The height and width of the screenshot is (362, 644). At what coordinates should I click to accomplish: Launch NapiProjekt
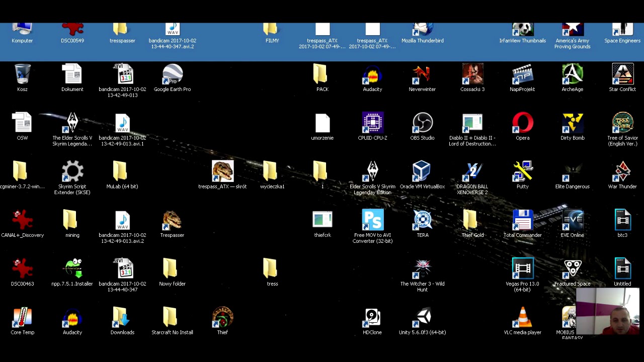coord(522,78)
